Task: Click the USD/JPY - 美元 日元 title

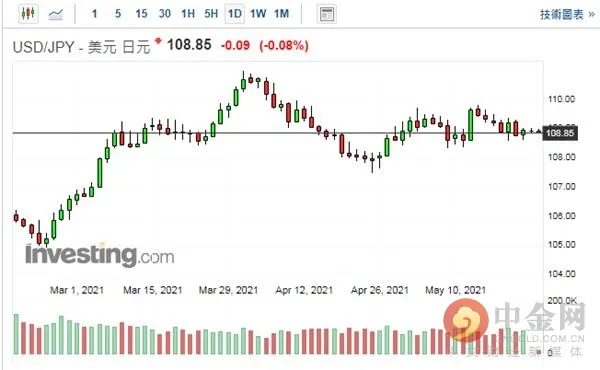Action: click(82, 47)
